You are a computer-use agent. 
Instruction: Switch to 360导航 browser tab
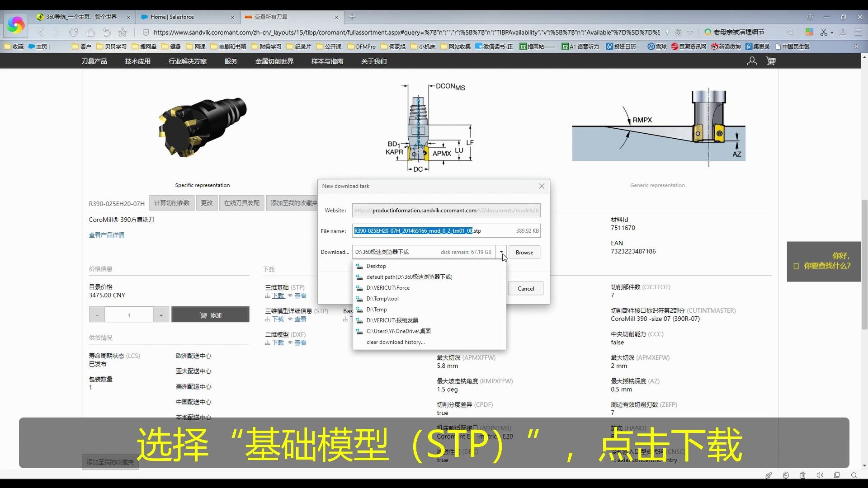(81, 17)
